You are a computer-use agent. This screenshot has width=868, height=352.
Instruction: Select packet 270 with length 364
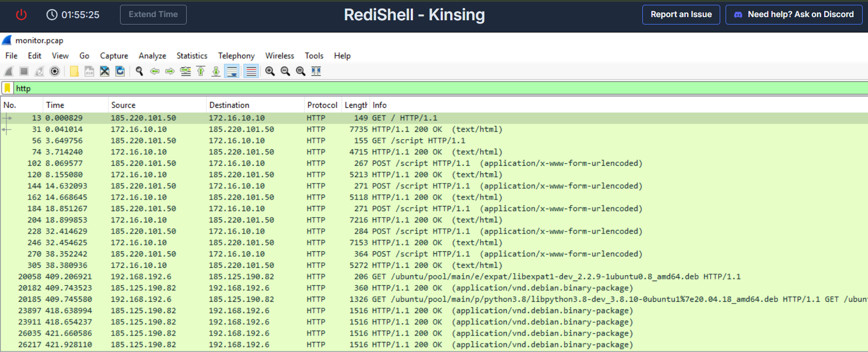click(x=434, y=254)
